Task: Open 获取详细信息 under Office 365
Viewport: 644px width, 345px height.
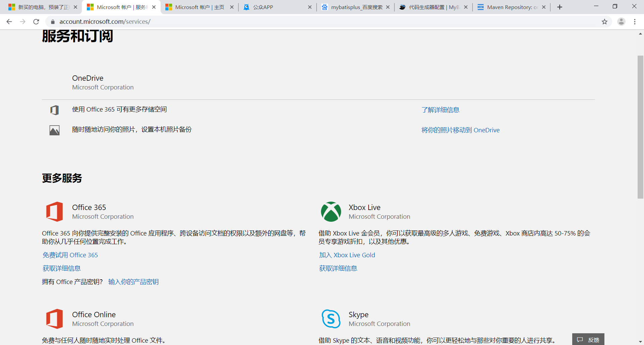Action: click(x=61, y=268)
